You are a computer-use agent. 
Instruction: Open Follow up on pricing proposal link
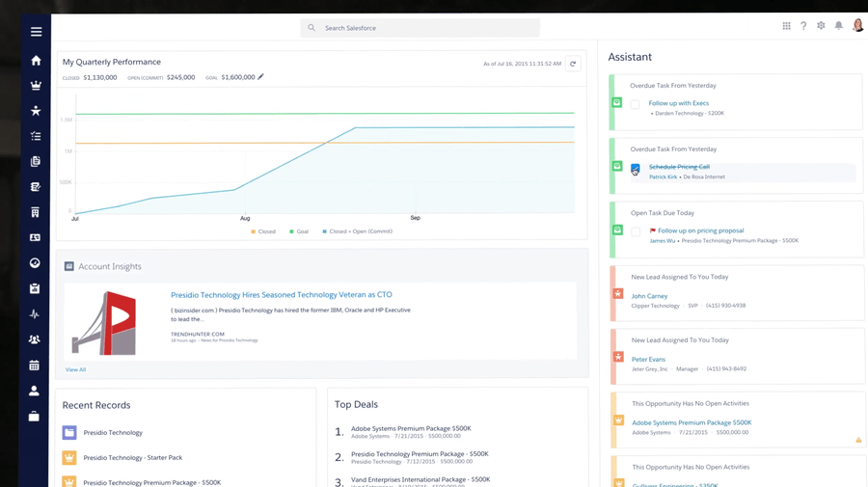(x=701, y=230)
